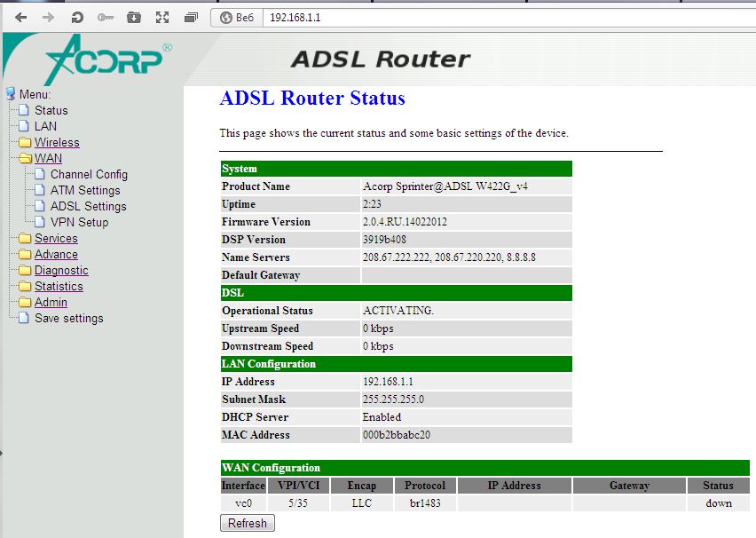Screen dimensions: 756x538
Task: Open ADSL Settings under WAN
Action: 88,206
